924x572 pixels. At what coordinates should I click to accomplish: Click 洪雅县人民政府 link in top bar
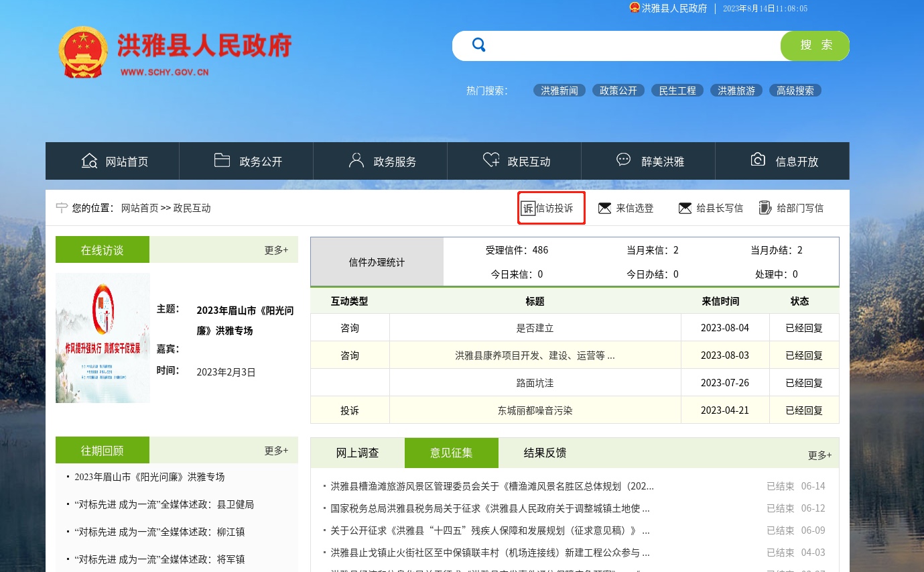click(675, 8)
